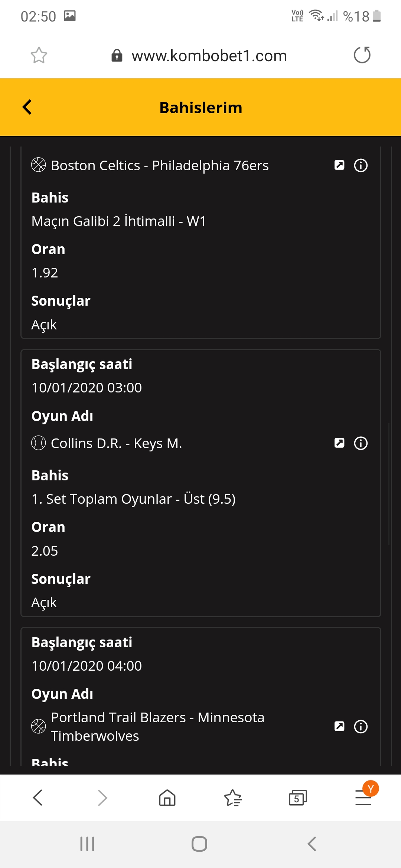The width and height of the screenshot is (401, 868).
Task: Tap the kombobet1.com address bar
Action: click(x=199, y=56)
